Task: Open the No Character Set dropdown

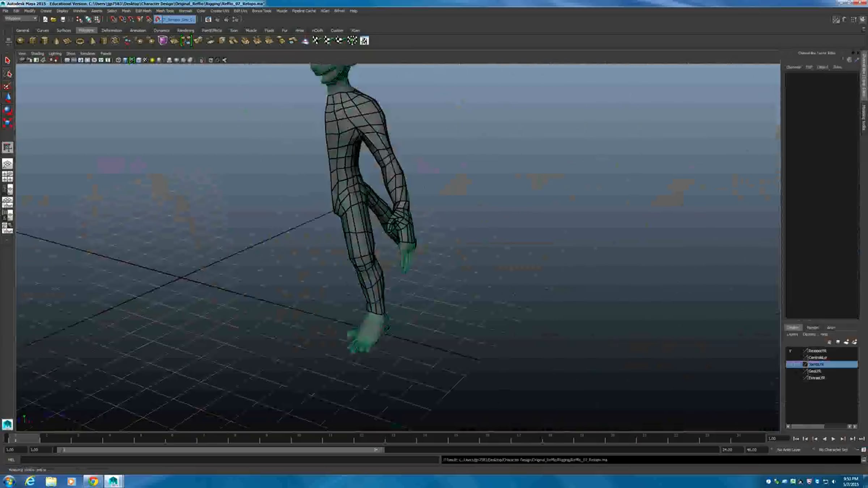Action: (x=833, y=450)
